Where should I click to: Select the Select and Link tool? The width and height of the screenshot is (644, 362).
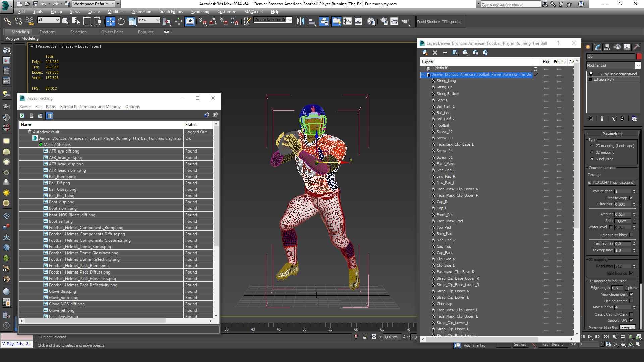[8, 22]
